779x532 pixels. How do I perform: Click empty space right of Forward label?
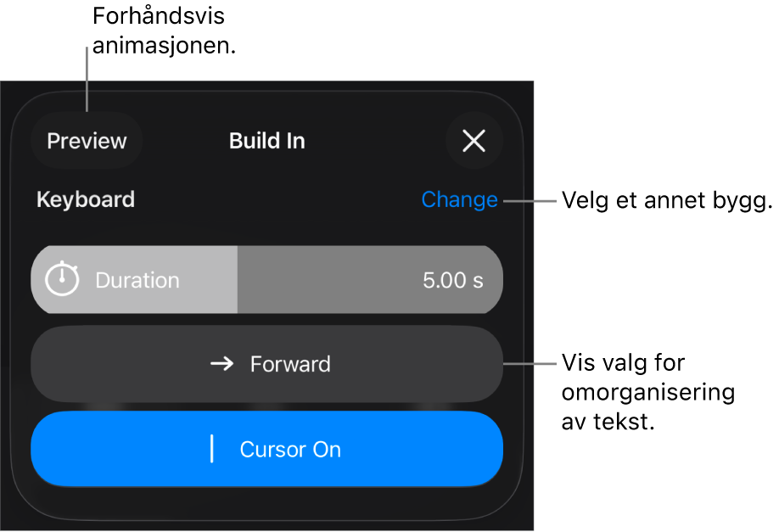[416, 364]
